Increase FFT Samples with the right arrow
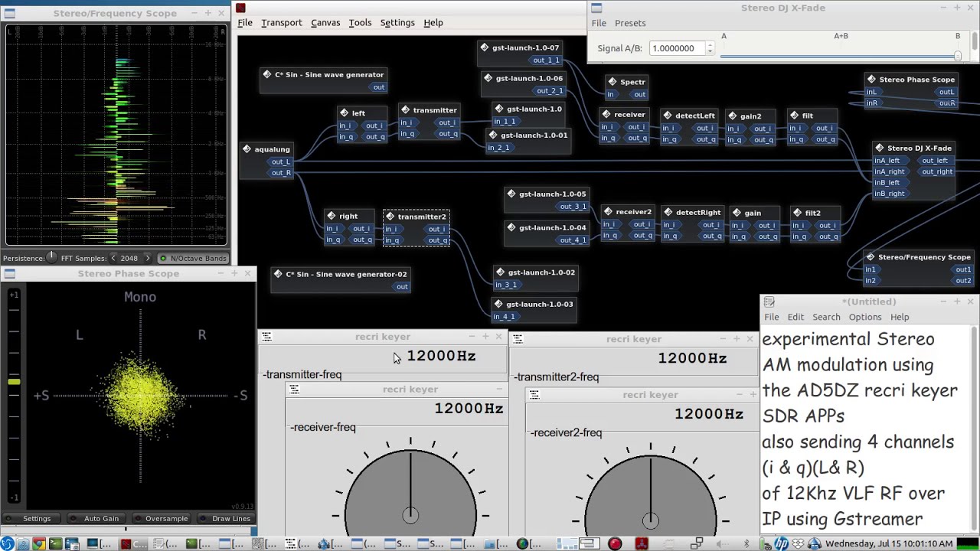The height and width of the screenshot is (551, 980). click(148, 258)
